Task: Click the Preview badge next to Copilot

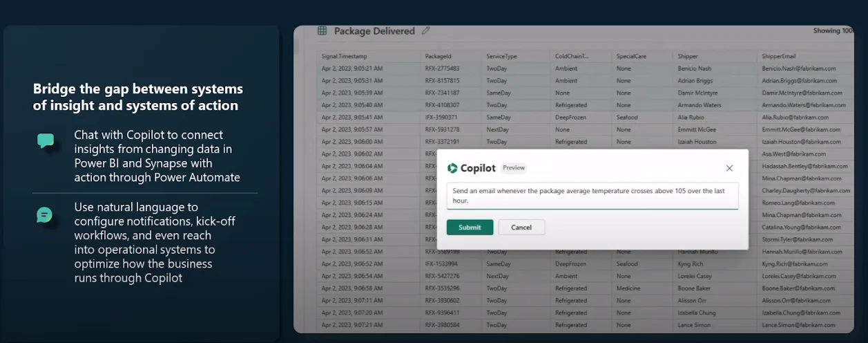Action: [x=514, y=168]
